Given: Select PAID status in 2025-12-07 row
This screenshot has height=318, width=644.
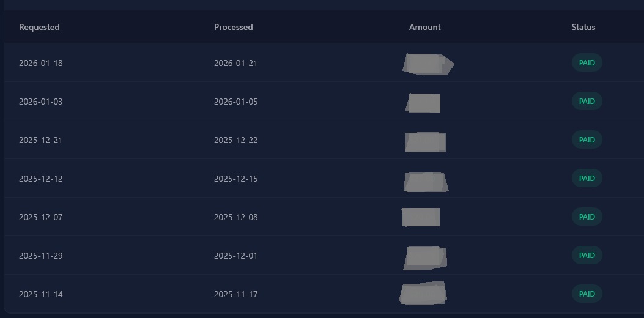Looking at the screenshot, I should point(587,217).
